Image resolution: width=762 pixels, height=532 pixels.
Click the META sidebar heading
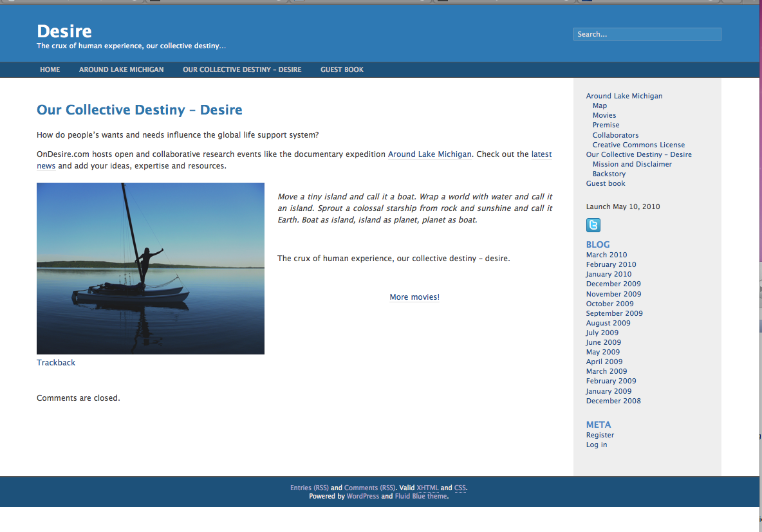[599, 425]
